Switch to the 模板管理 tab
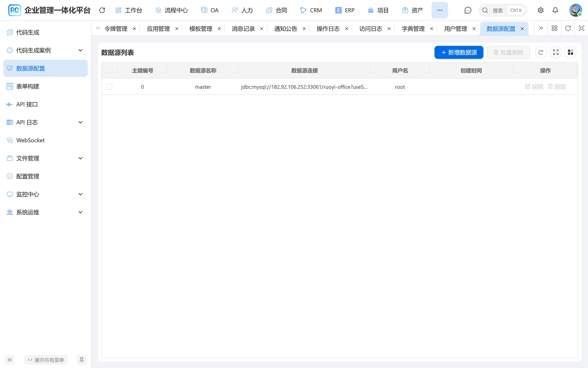This screenshot has height=368, width=588. tap(201, 29)
